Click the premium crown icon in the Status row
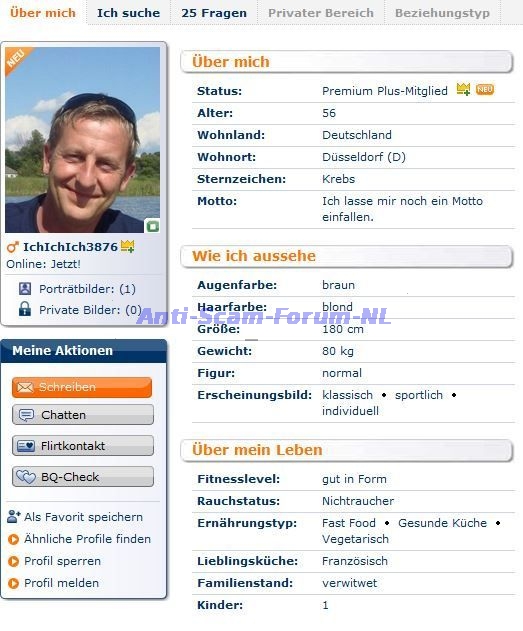 (x=463, y=89)
